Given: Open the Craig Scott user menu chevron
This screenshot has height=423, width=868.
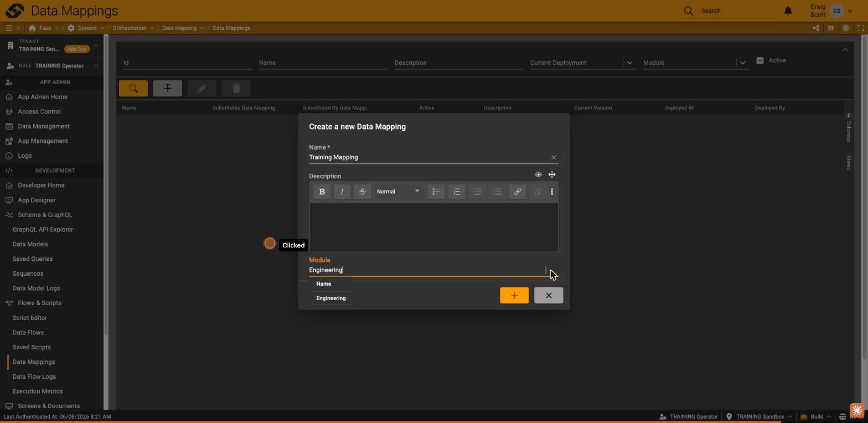Looking at the screenshot, I should click(x=850, y=11).
